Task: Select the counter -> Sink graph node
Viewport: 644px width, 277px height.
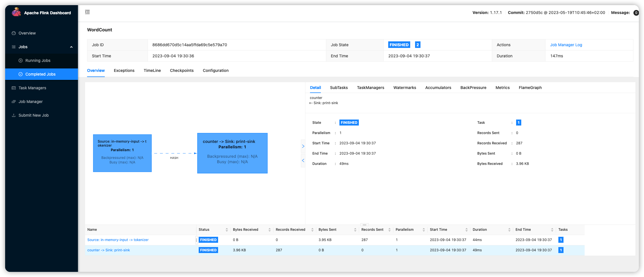Action: (232, 153)
